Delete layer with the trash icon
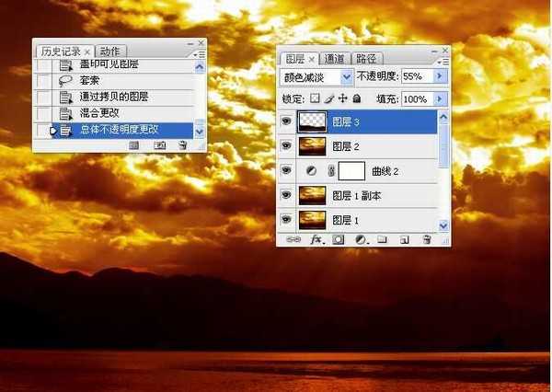Image resolution: width=552 pixels, height=392 pixels. tap(426, 239)
